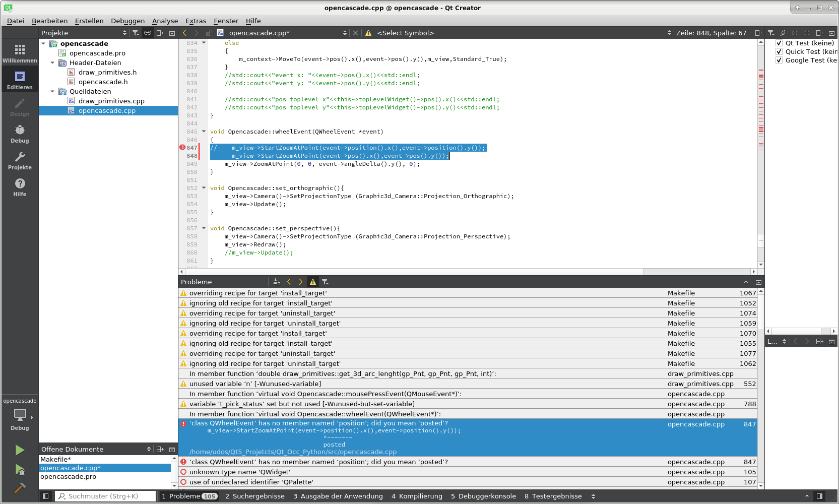839x504 pixels.
Task: Toggle the right sidebar visibility
Action: (820, 496)
